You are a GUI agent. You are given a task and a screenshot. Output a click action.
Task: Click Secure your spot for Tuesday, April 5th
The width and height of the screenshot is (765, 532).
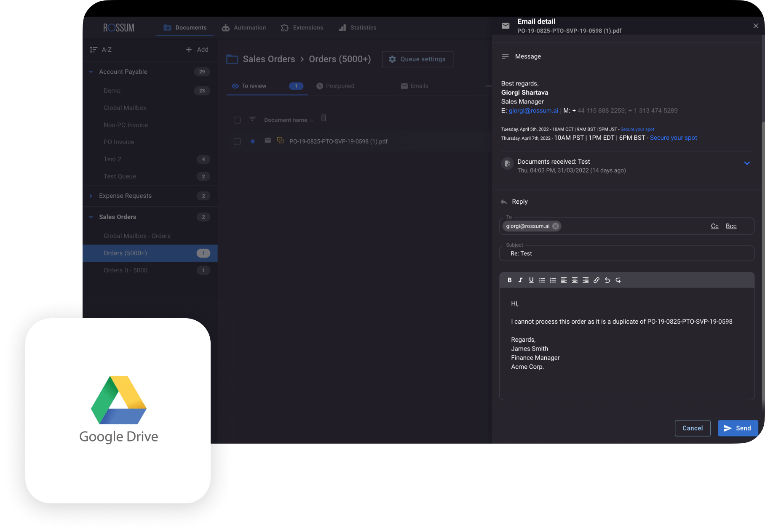point(637,130)
